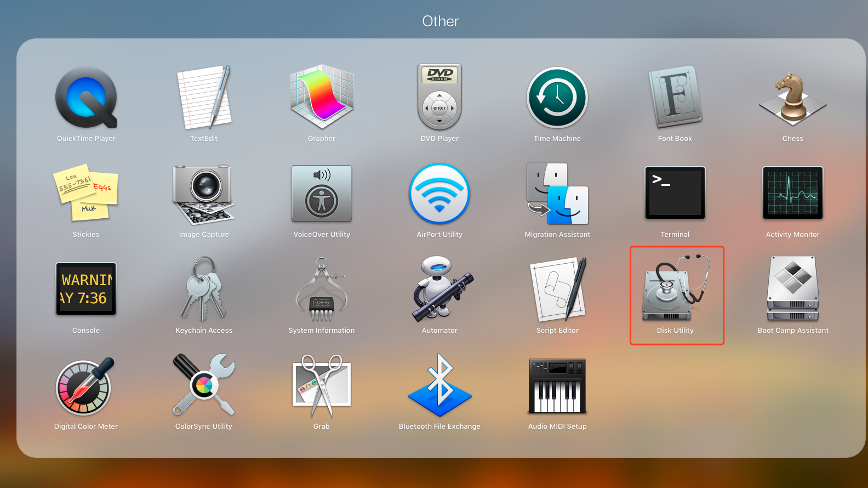Open Digital Color Meter
868x488 pixels.
click(86, 385)
